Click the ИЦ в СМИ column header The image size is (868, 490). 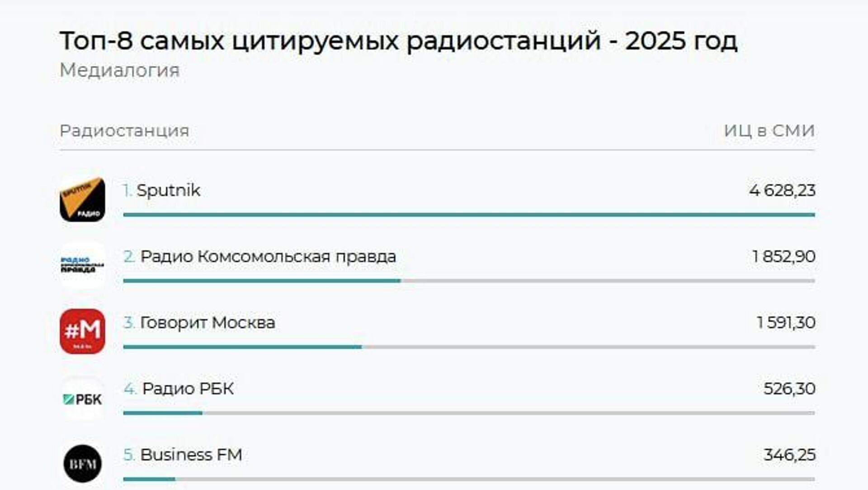(769, 131)
